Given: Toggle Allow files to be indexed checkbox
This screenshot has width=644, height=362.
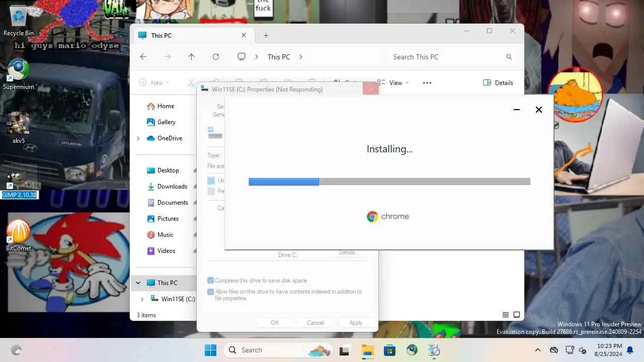Looking at the screenshot, I should [x=210, y=292].
